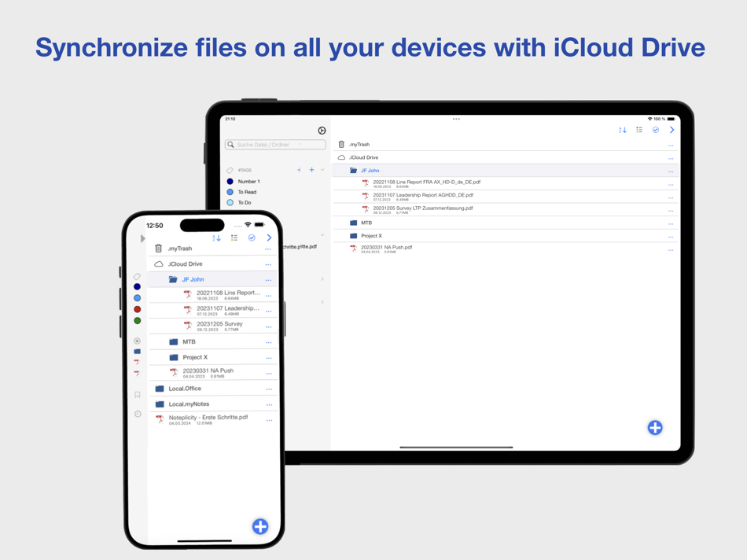Open 20230331 NA Push.pdf on iPad

coord(506,249)
